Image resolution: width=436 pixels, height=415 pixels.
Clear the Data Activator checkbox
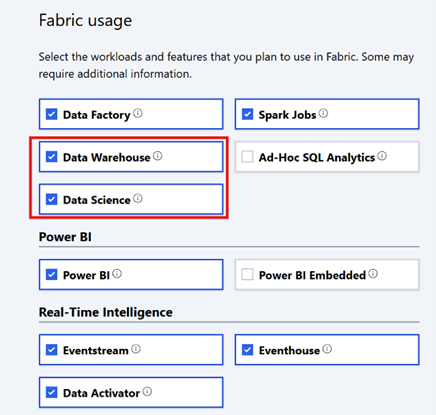point(51,392)
